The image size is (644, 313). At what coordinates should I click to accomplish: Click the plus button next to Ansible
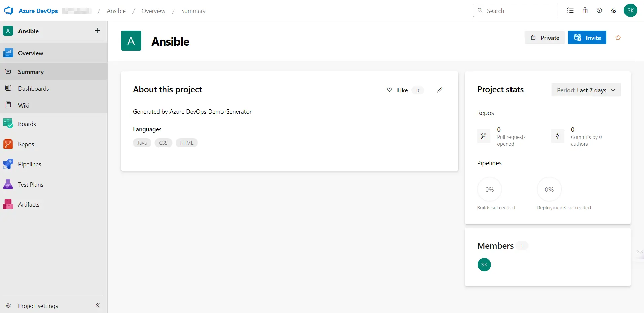(97, 31)
